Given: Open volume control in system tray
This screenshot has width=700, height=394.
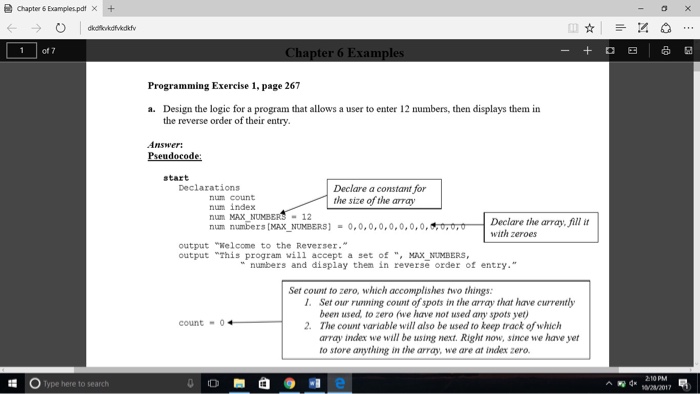Looking at the screenshot, I should 633,383.
